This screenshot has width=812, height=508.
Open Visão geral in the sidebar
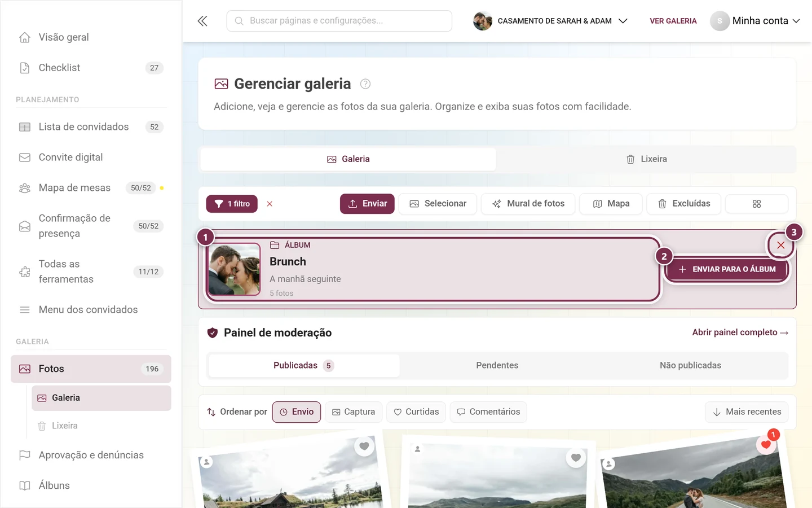[91, 37]
